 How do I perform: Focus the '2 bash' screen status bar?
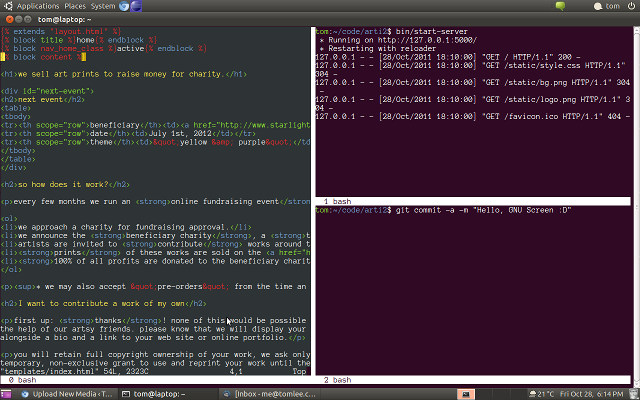click(473, 380)
